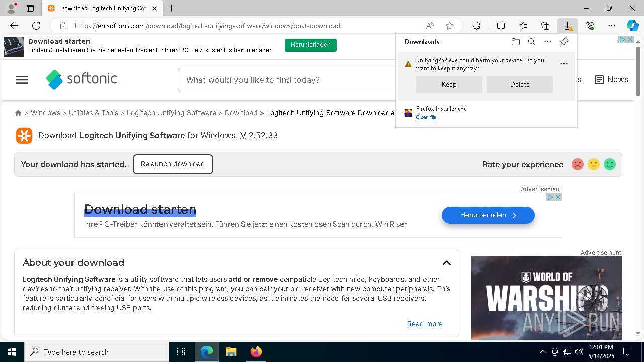This screenshot has height=362, width=644.
Task: Click Download starten ad headline
Action: tap(140, 209)
